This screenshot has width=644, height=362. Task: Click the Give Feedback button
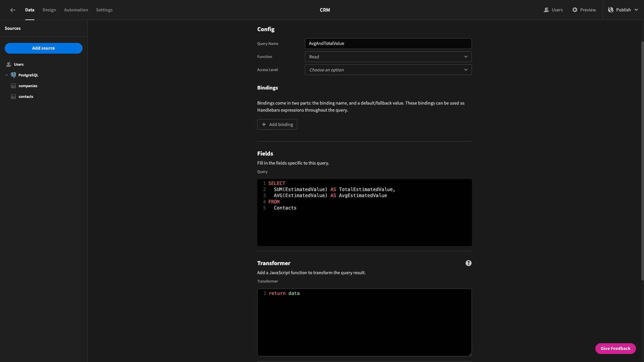tap(615, 349)
